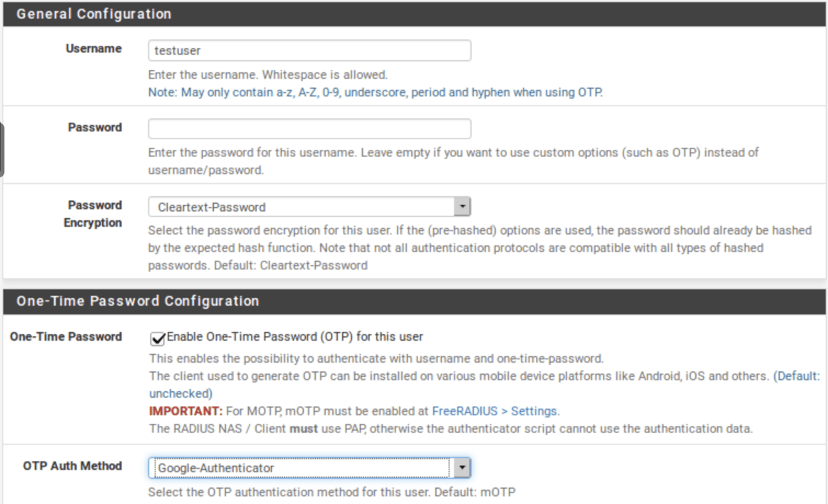Viewport: 828px width, 504px height.
Task: Click the Username input field
Action: [309, 50]
